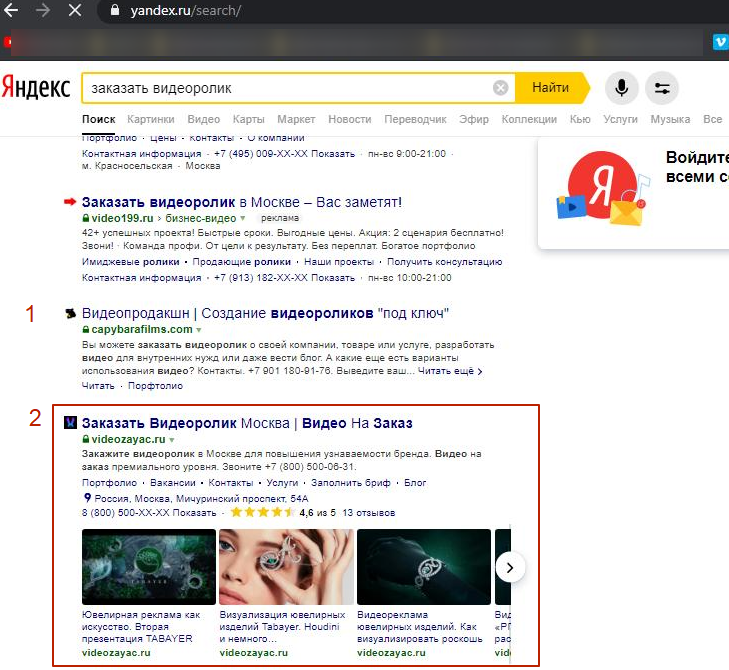Open the Блог sitelink
Viewport: 729px width, 670px height.
(x=415, y=483)
